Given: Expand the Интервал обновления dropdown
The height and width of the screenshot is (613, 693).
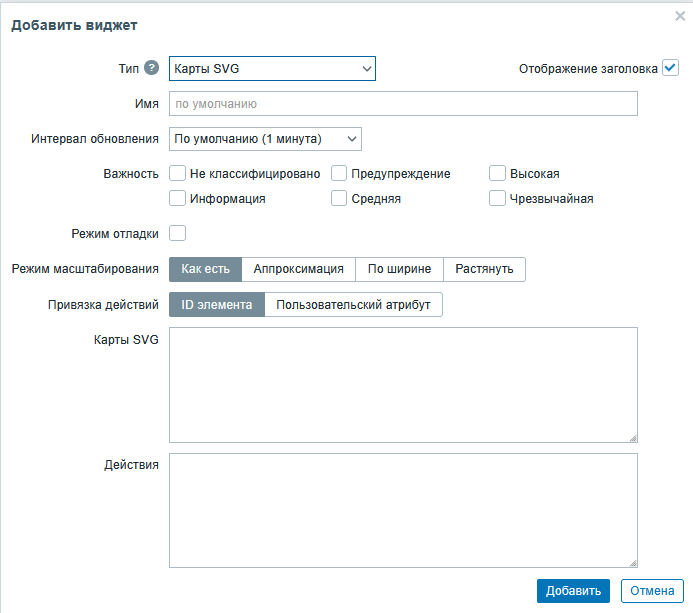Looking at the screenshot, I should click(x=265, y=138).
